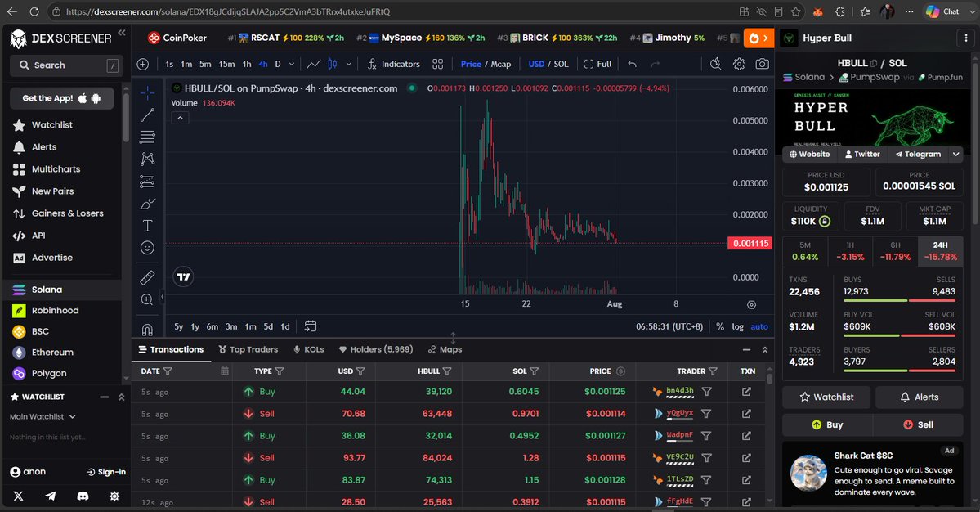Select the 5M stats tab
The image size is (980, 512).
click(x=805, y=251)
